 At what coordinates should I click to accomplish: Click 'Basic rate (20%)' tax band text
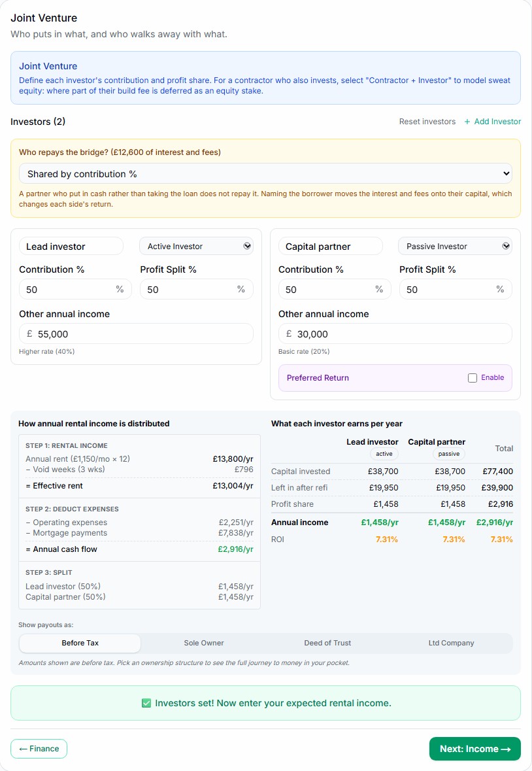point(304,352)
